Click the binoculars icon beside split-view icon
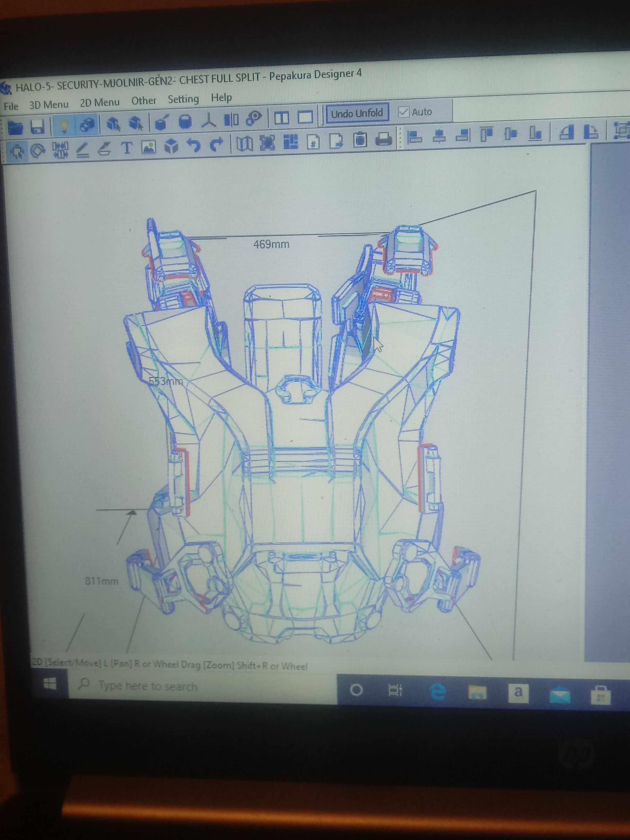 click(x=254, y=118)
